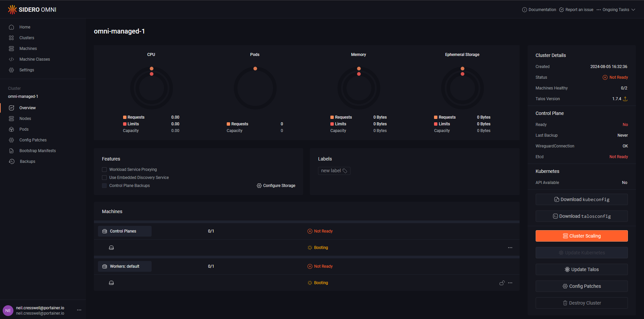644x319 pixels.
Task: Click the WireguardConnection OK value
Action: 625,146
